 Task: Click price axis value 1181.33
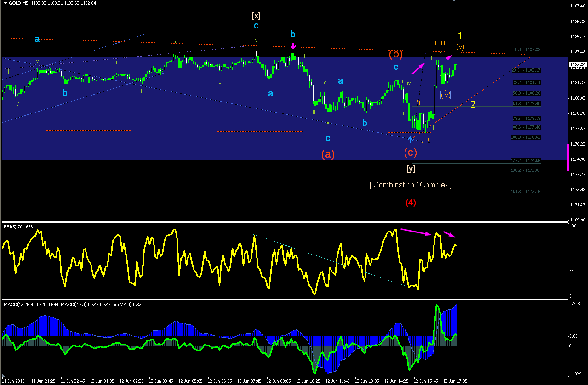point(577,83)
